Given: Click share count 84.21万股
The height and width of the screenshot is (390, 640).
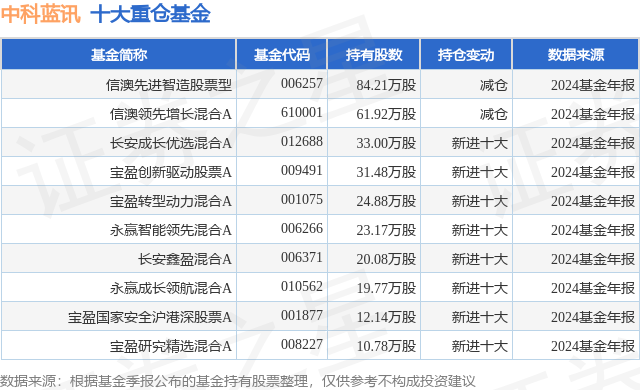Looking at the screenshot, I should 386,85.
